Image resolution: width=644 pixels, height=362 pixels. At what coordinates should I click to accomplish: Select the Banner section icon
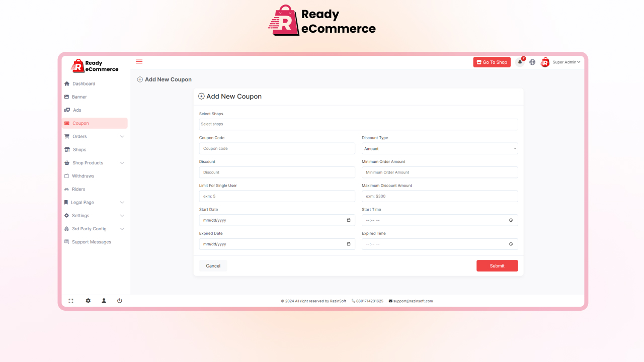click(x=66, y=97)
